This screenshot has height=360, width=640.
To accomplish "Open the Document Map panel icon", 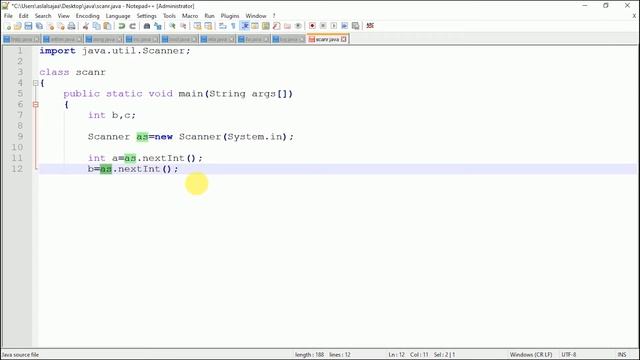I will pos(266,26).
